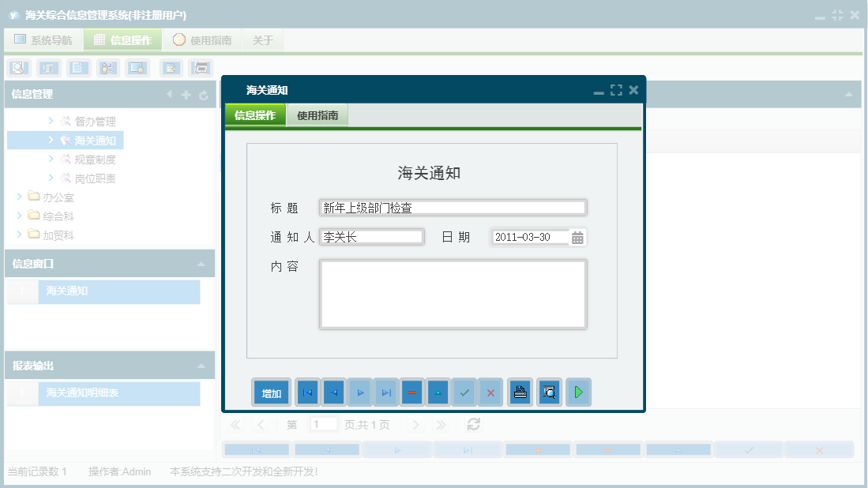The height and width of the screenshot is (488, 868).
Task: Open the calendar picker beside the 日期 field
Action: pos(577,237)
